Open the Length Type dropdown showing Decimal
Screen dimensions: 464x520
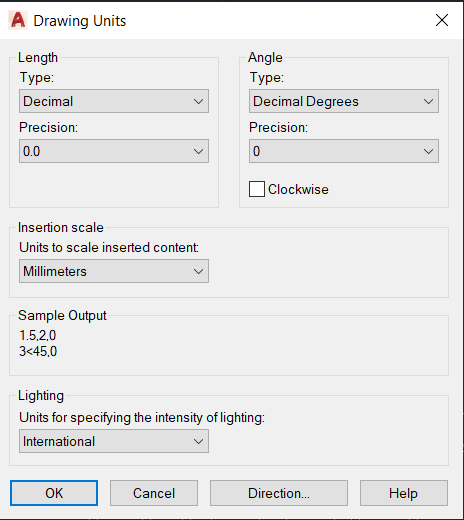pos(114,101)
